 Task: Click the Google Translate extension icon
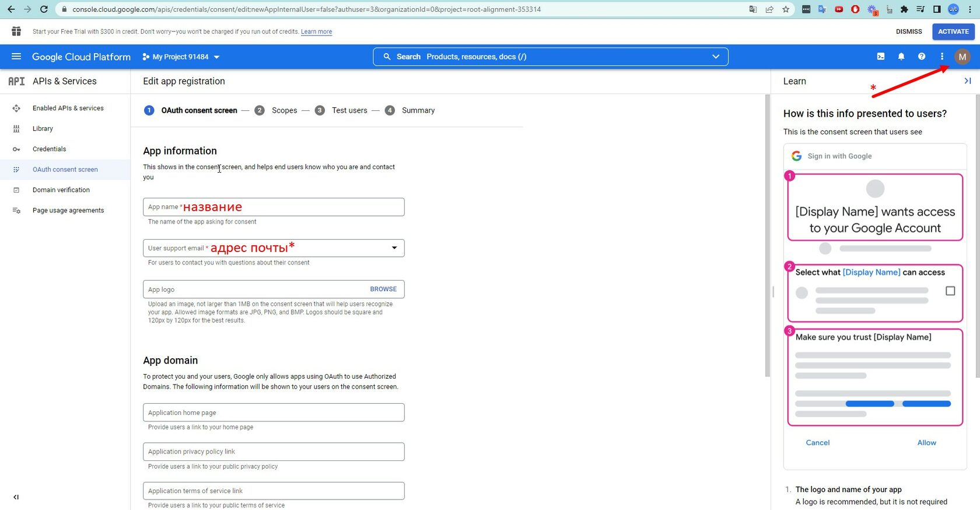tap(822, 9)
